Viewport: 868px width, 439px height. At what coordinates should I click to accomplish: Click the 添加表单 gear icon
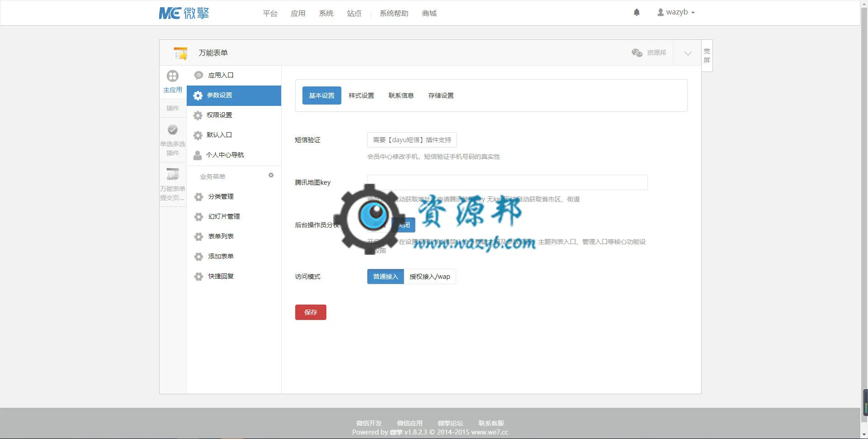pyautogui.click(x=198, y=257)
